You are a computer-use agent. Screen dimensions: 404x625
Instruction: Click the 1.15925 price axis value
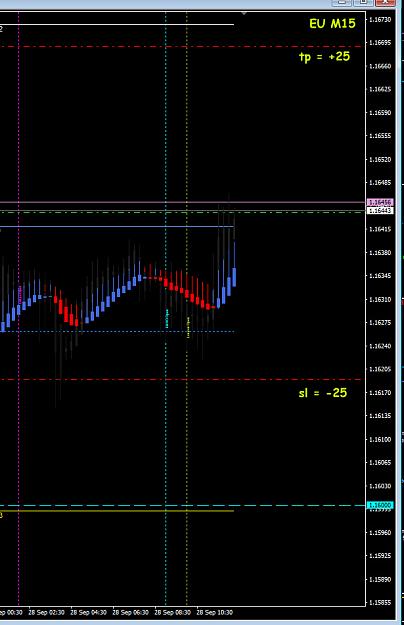pos(380,556)
